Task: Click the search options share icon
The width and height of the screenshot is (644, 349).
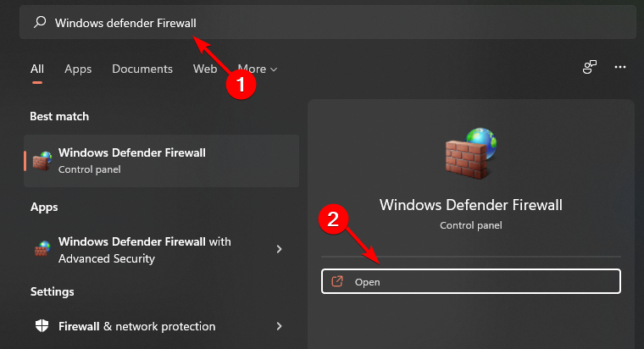Action: (x=590, y=67)
